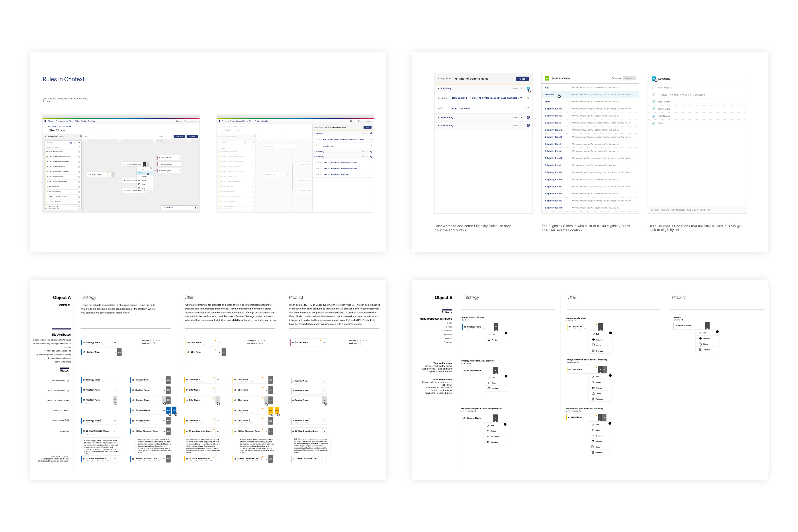Select the Customer tab
Screen dimensions: 798x532
(x=616, y=78)
